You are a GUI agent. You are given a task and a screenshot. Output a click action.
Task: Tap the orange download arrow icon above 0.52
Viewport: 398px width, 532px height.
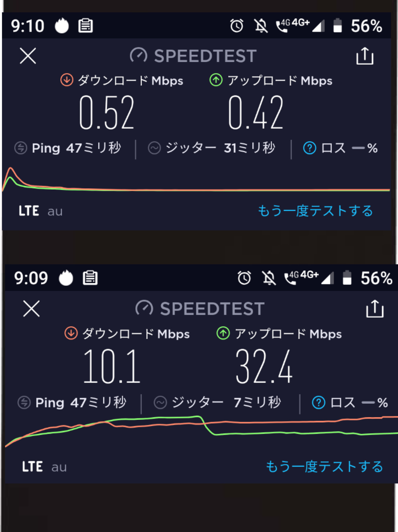[67, 80]
